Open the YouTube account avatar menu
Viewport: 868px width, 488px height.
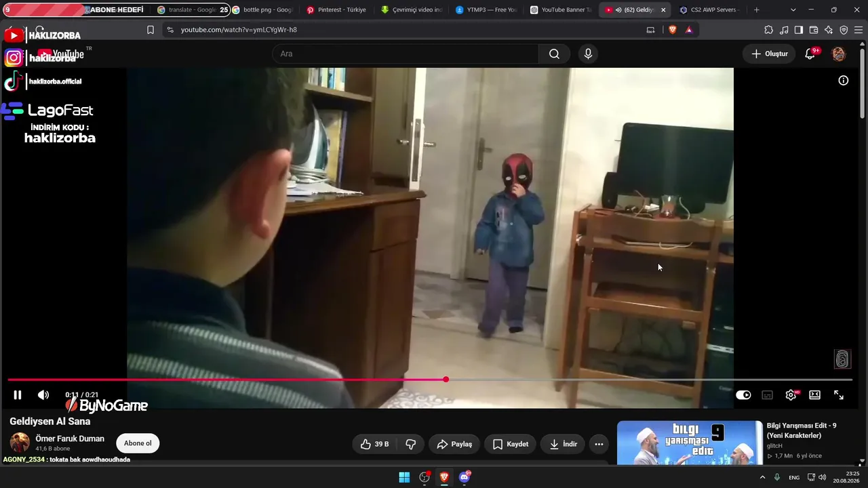pyautogui.click(x=839, y=54)
